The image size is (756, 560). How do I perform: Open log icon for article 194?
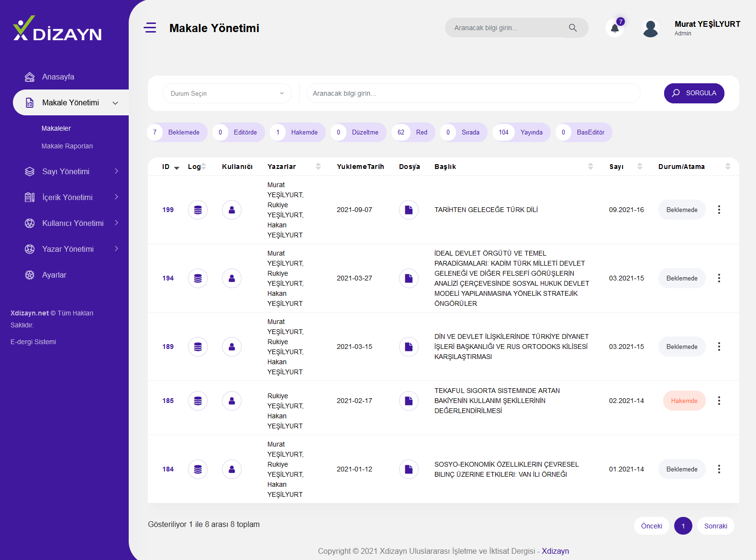tap(198, 278)
